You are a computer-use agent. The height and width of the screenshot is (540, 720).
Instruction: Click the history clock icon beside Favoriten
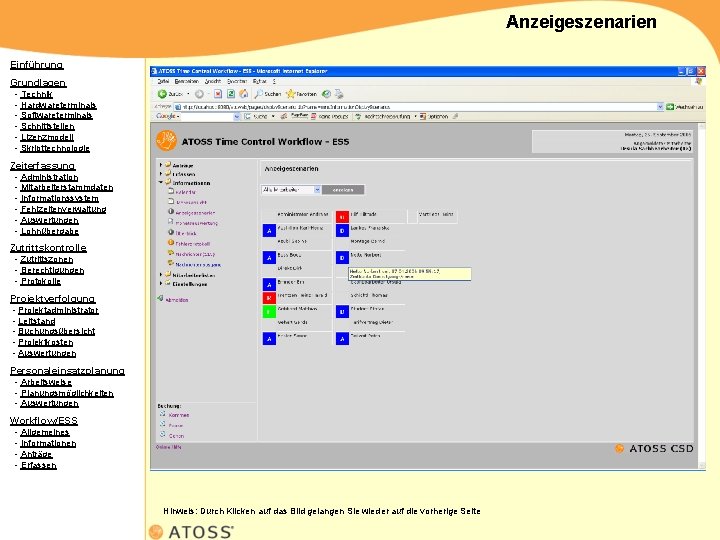(326, 94)
